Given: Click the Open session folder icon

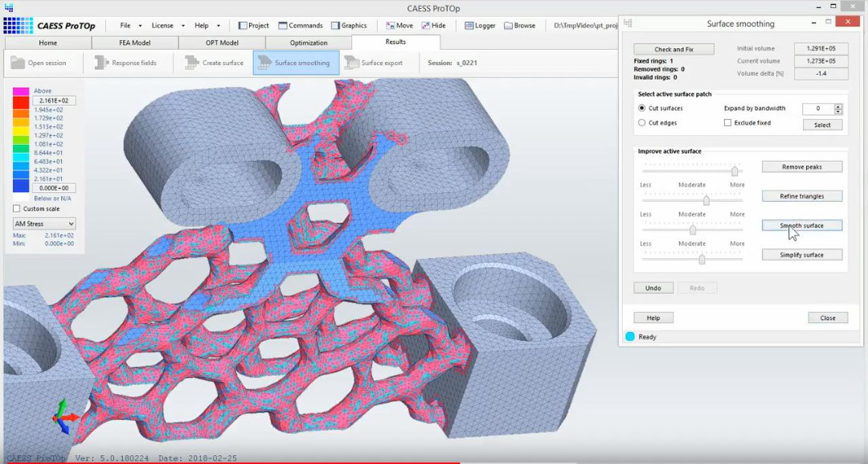Looking at the screenshot, I should [18, 63].
